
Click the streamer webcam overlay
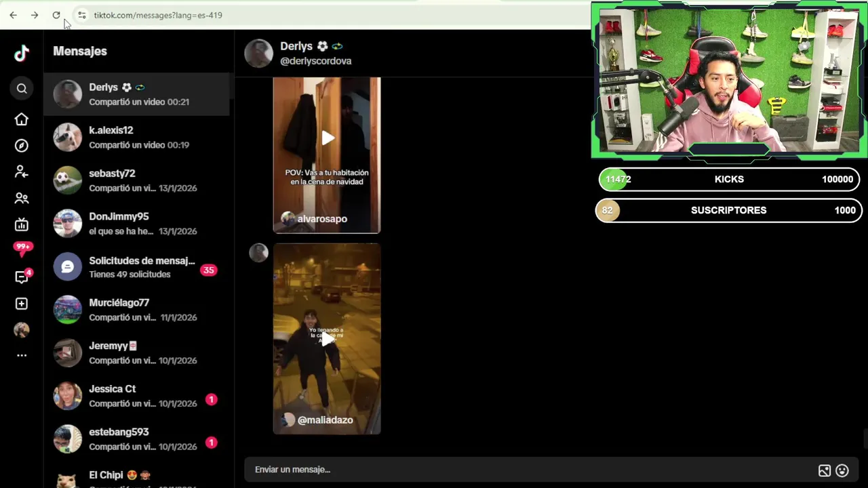(729, 80)
